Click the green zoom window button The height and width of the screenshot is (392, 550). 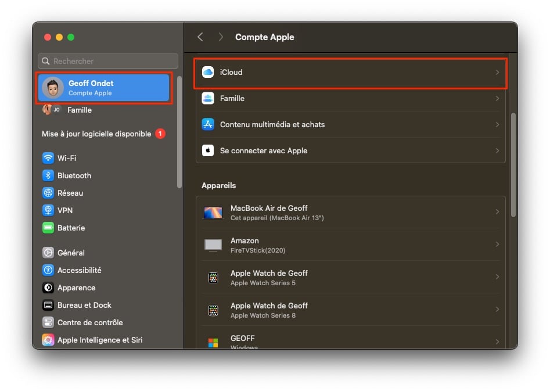click(71, 37)
